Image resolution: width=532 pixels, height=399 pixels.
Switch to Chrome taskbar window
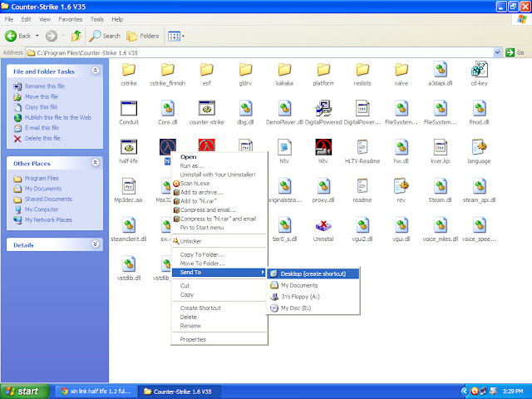tap(96, 392)
